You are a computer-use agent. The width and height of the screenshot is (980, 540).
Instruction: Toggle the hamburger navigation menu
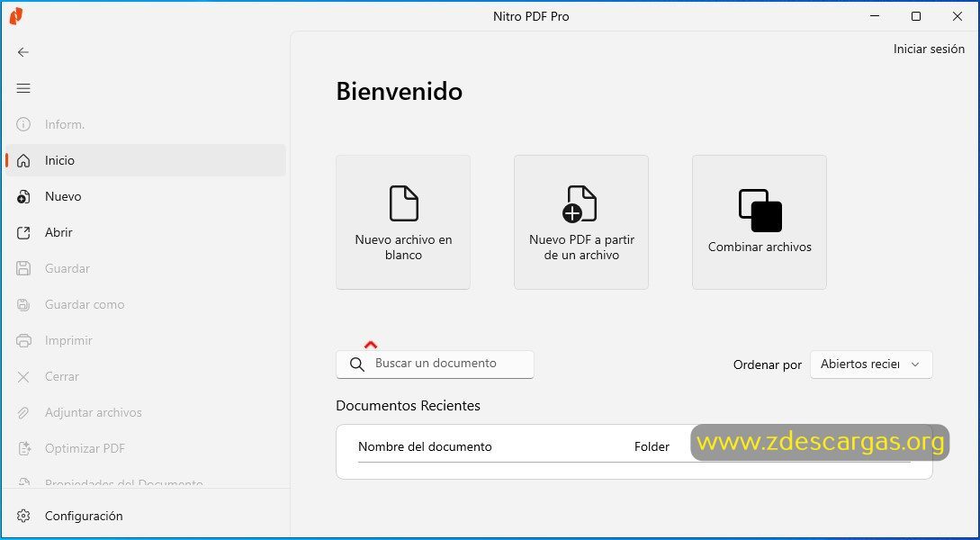[23, 88]
